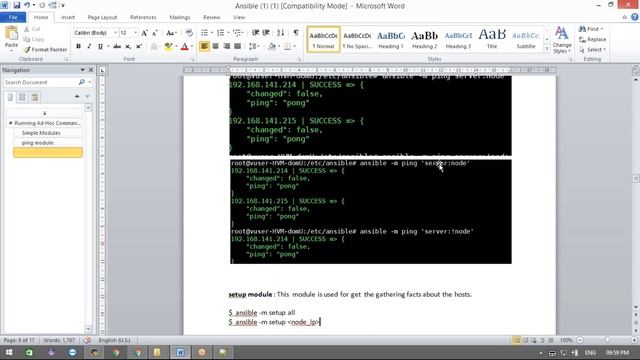The width and height of the screenshot is (640, 360).
Task: Toggle Underline formatting
Action: tap(100, 47)
